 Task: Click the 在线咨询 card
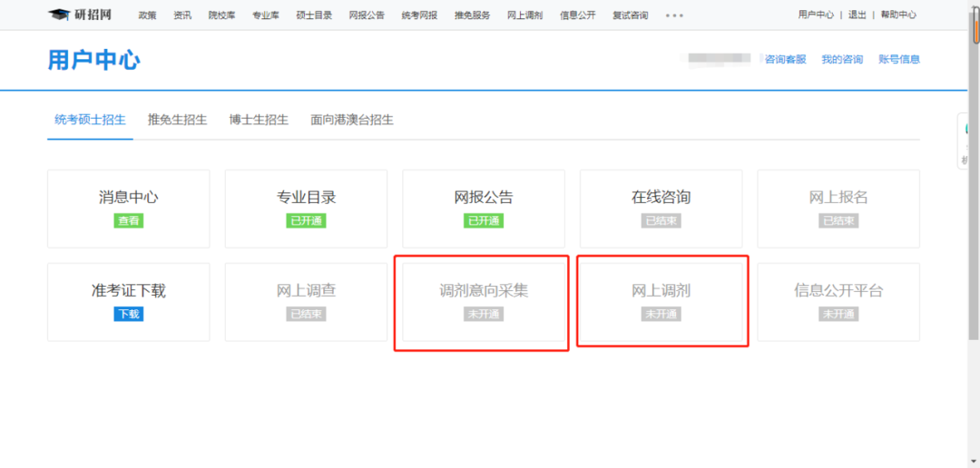[x=661, y=208]
